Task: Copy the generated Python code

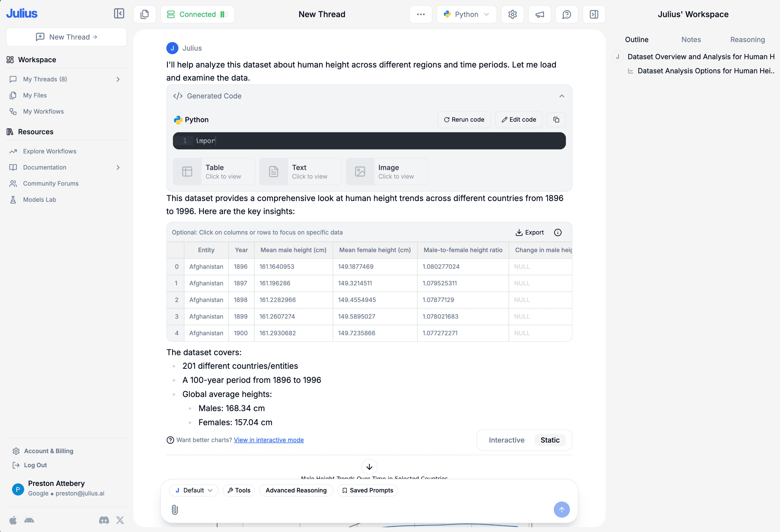Action: 556,120
